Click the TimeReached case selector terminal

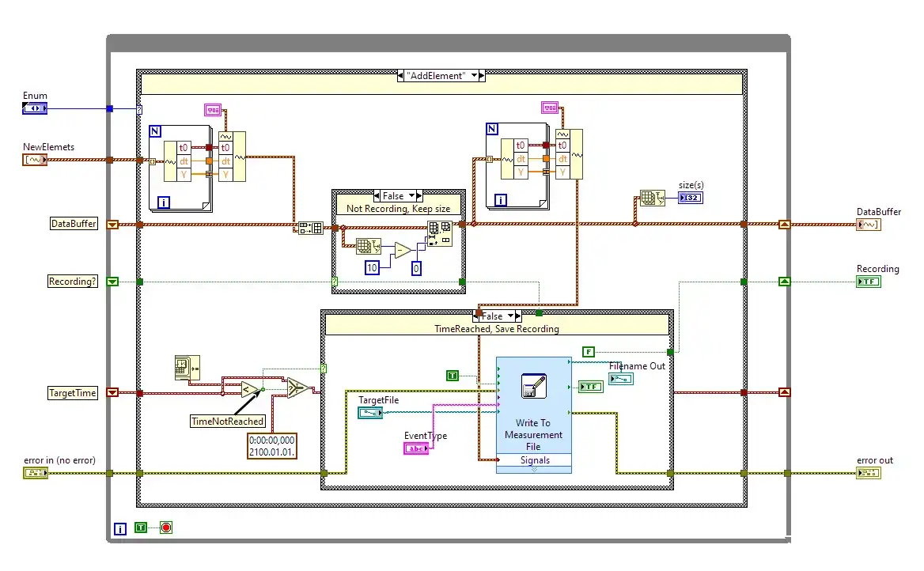324,369
